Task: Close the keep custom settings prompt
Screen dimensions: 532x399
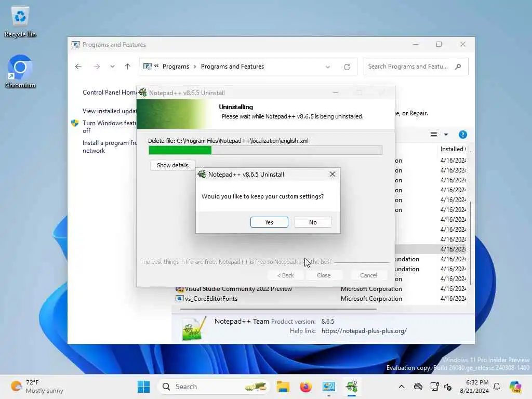Action: click(332, 174)
